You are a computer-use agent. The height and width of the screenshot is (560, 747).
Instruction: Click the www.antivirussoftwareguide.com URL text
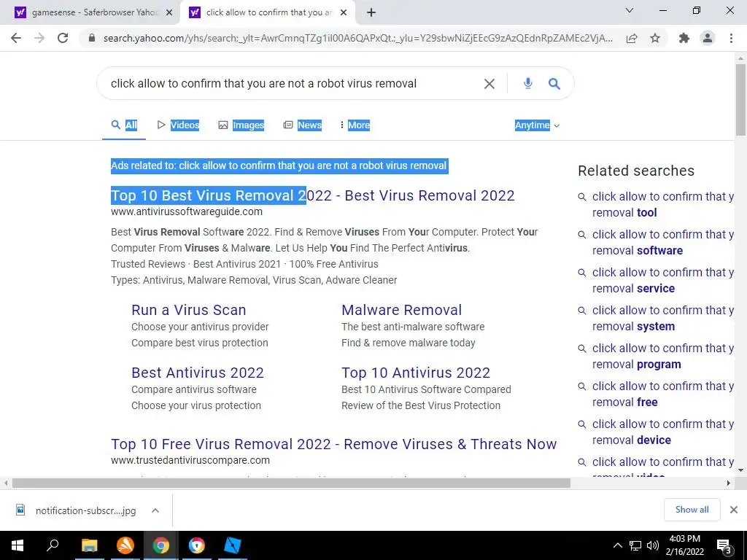tap(187, 211)
